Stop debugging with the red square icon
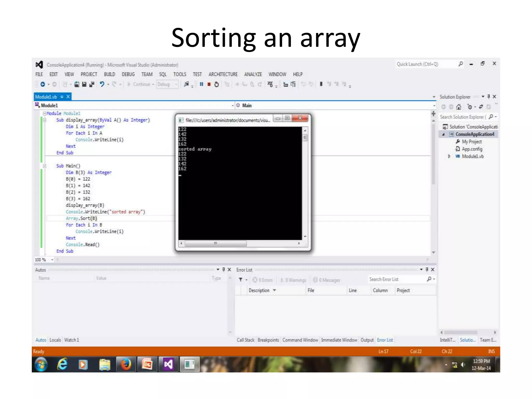This screenshot has height=399, width=532. [x=209, y=84]
